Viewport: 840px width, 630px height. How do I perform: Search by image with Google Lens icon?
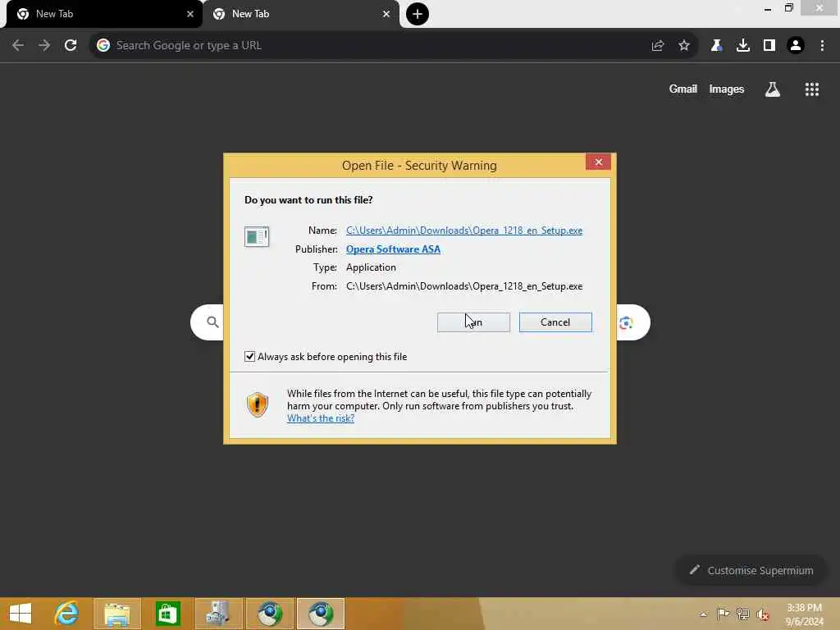(x=626, y=322)
